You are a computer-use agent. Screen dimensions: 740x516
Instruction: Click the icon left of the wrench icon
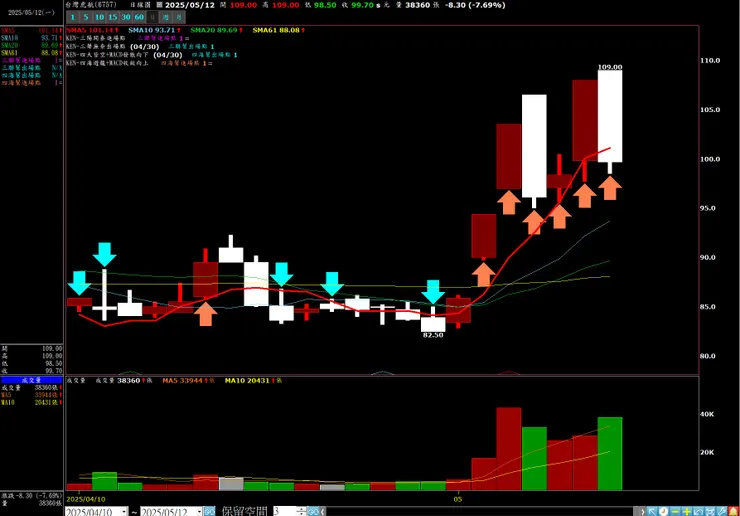tap(710, 511)
